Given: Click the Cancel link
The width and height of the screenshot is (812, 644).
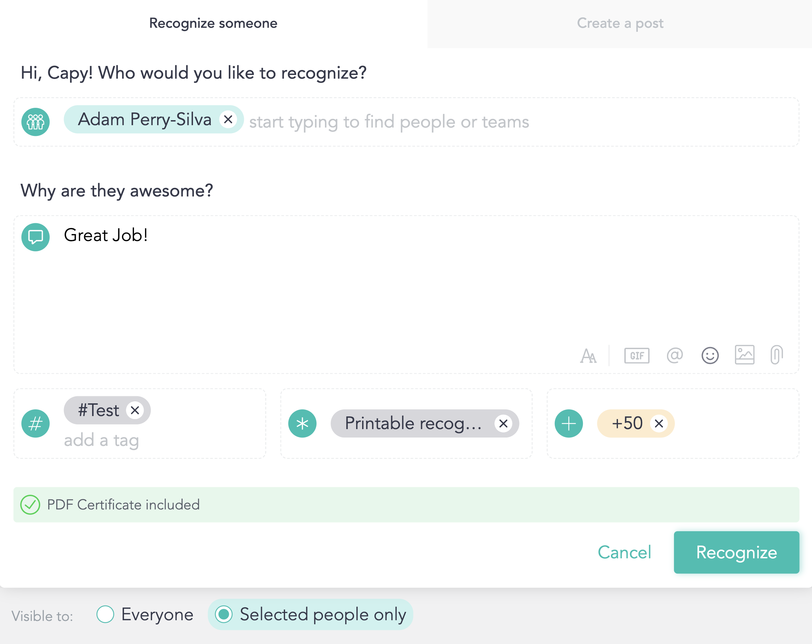Looking at the screenshot, I should point(624,552).
